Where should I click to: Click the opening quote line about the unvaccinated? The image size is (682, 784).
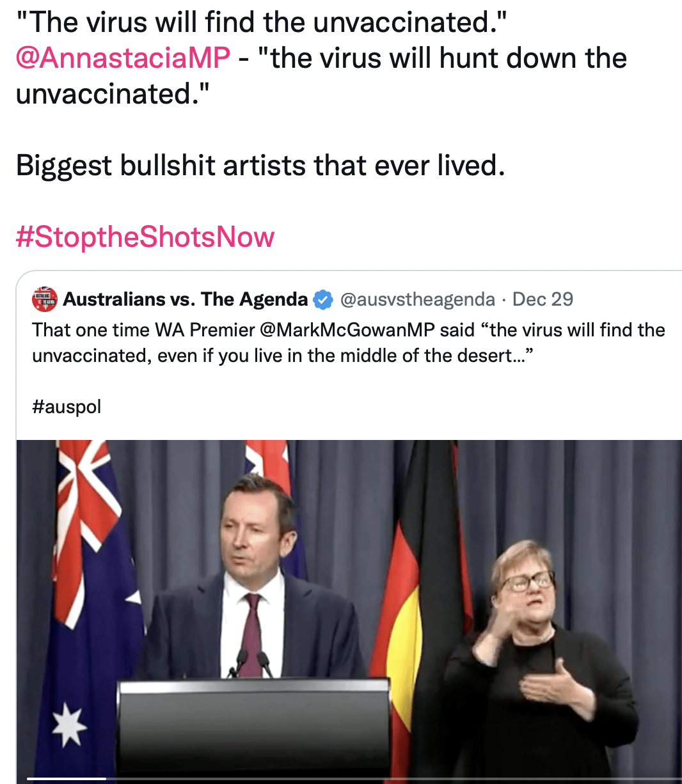[x=261, y=22]
